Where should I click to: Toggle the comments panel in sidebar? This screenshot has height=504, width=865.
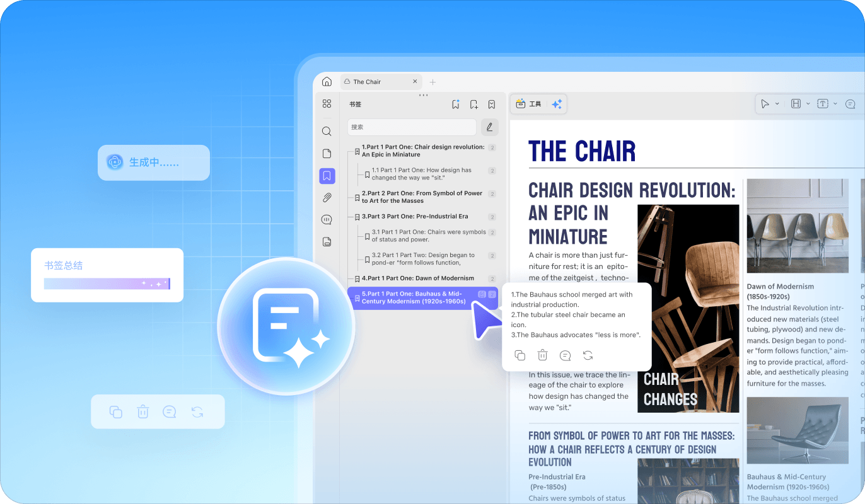coord(327,220)
